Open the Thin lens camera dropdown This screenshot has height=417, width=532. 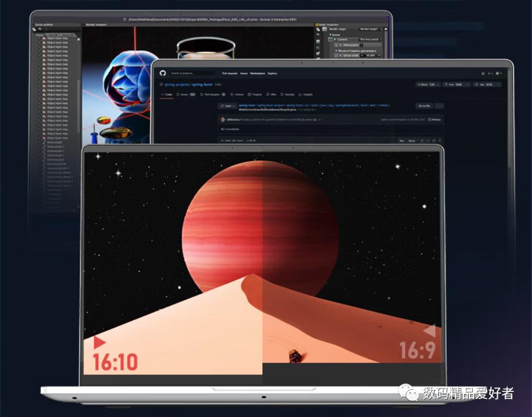tap(370, 40)
